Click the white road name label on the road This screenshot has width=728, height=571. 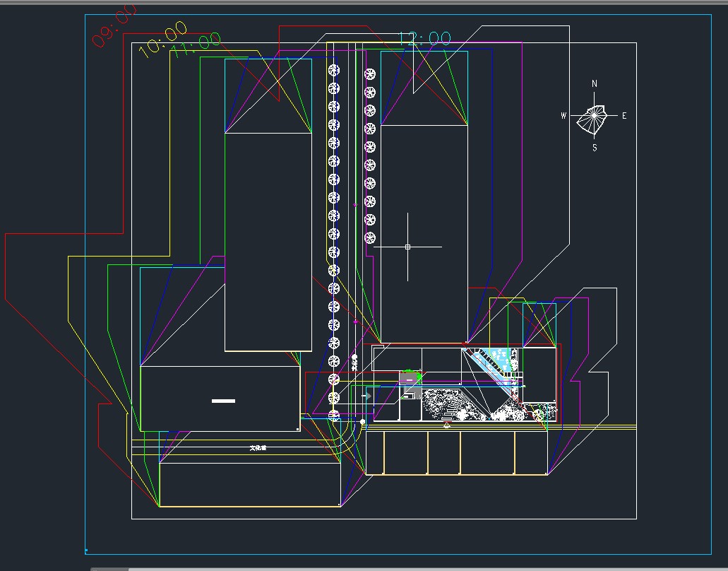258,448
